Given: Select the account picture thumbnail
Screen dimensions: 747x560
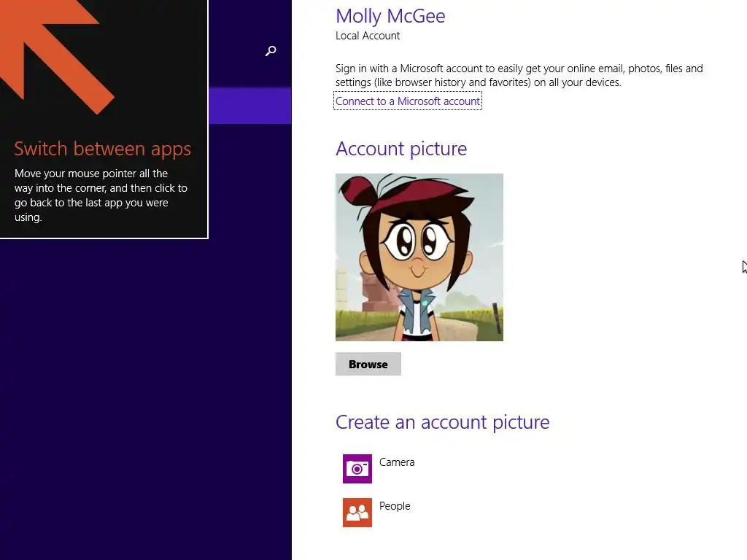Looking at the screenshot, I should [x=419, y=257].
